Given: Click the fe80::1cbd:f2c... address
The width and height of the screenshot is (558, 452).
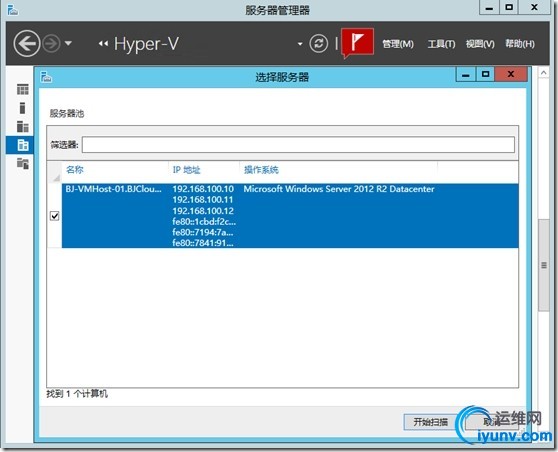Looking at the screenshot, I should pos(204,221).
